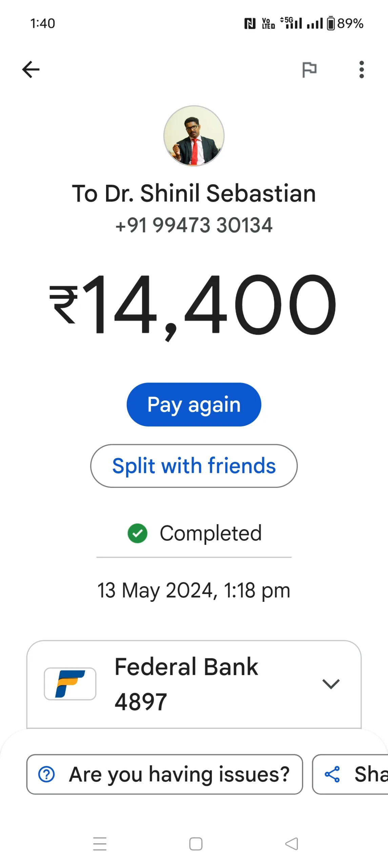388x868 pixels.
Task: Tap the green Completed checkmark icon
Action: [x=137, y=533]
